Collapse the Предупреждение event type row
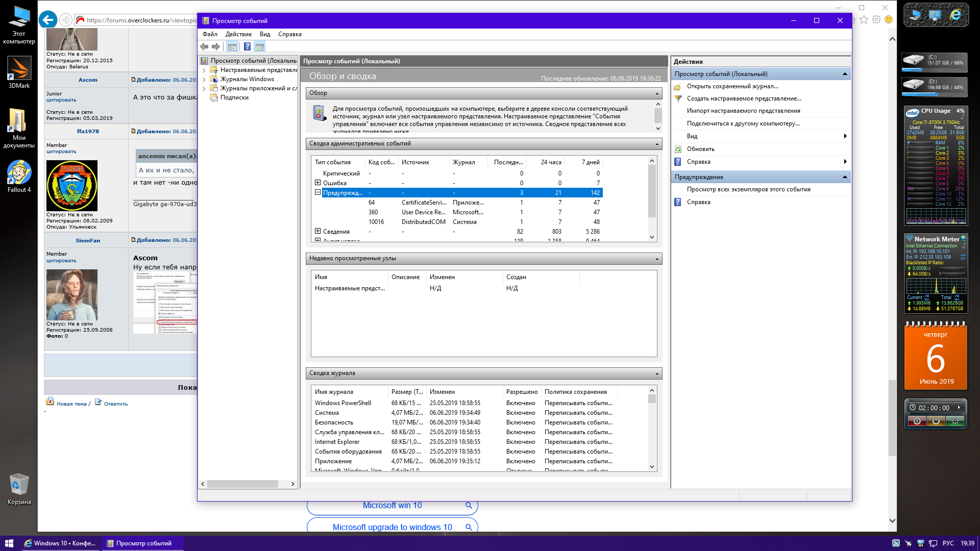980x551 pixels. pyautogui.click(x=317, y=192)
